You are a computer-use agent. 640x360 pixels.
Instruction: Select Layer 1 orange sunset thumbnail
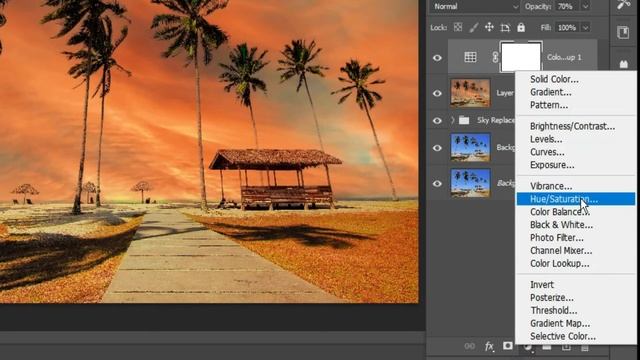coord(470,93)
